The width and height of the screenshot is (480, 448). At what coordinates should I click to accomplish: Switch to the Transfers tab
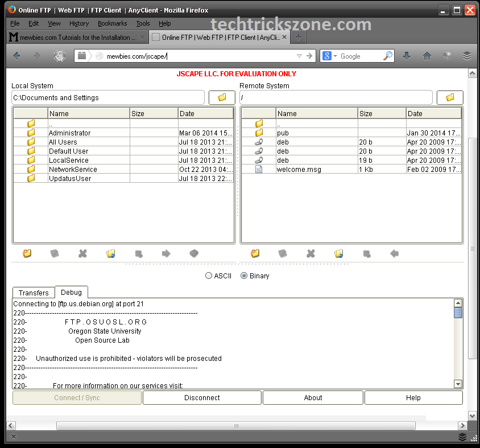click(34, 293)
